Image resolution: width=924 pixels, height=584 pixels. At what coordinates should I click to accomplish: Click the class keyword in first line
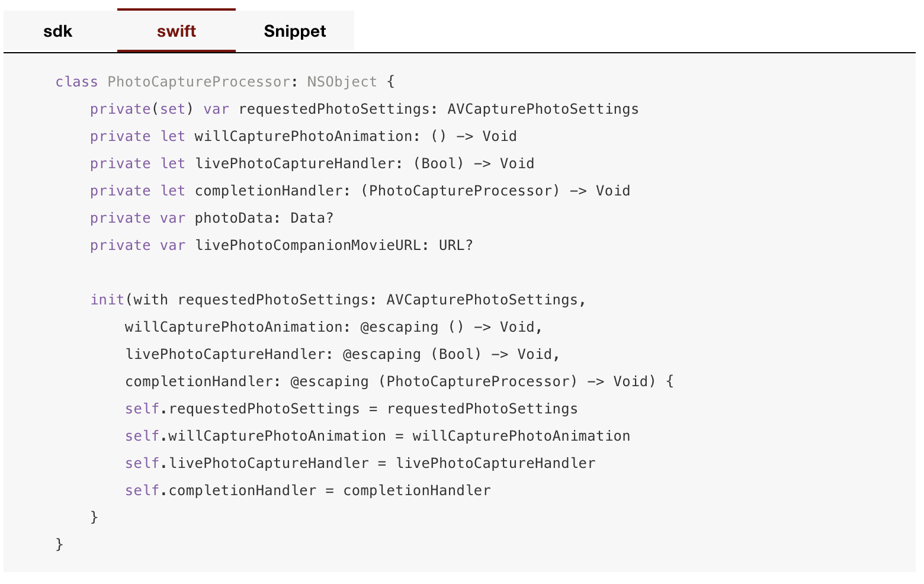coord(76,82)
